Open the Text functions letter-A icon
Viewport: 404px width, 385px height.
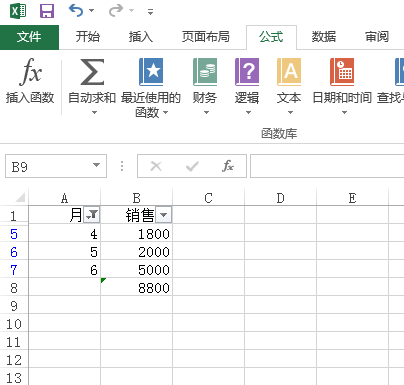click(289, 72)
